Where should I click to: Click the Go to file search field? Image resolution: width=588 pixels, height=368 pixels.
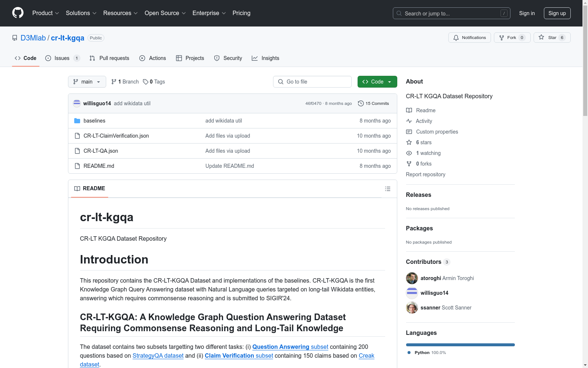[312, 82]
